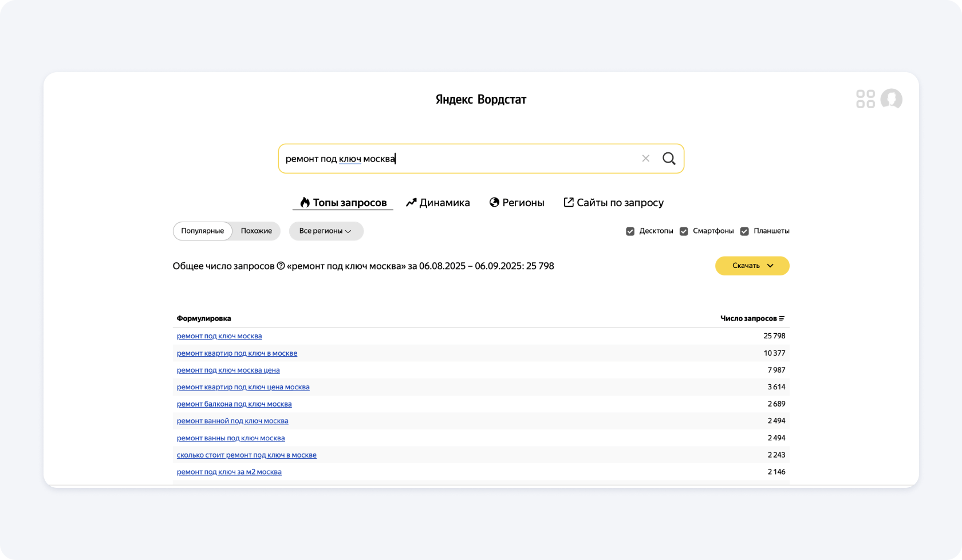
Task: Click the magnifying glass search icon
Action: pyautogui.click(x=669, y=159)
